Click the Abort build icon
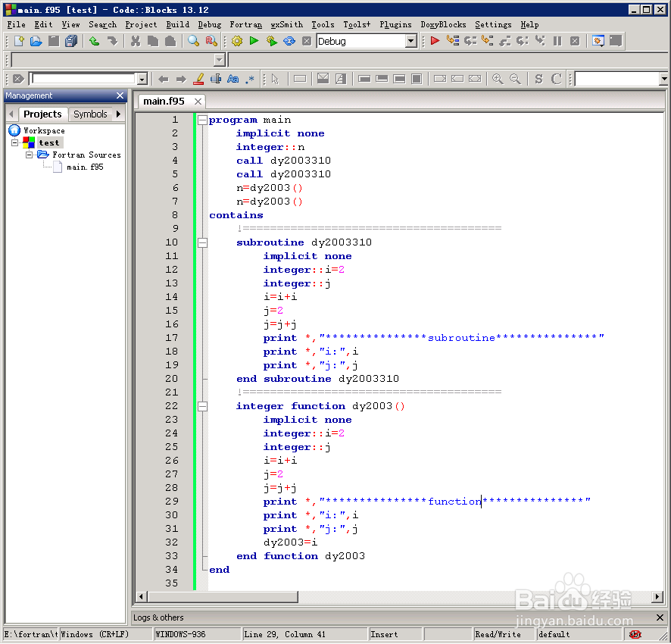 click(307, 41)
